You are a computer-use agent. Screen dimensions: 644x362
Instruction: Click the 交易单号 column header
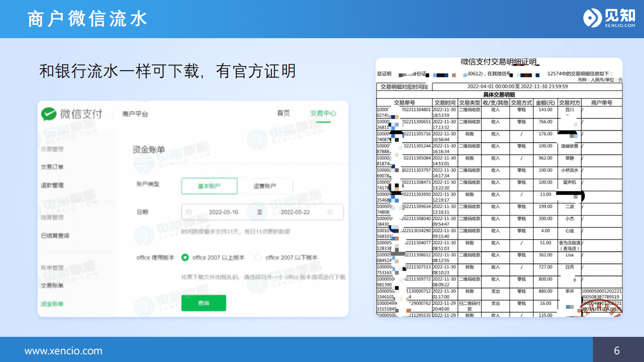(404, 103)
